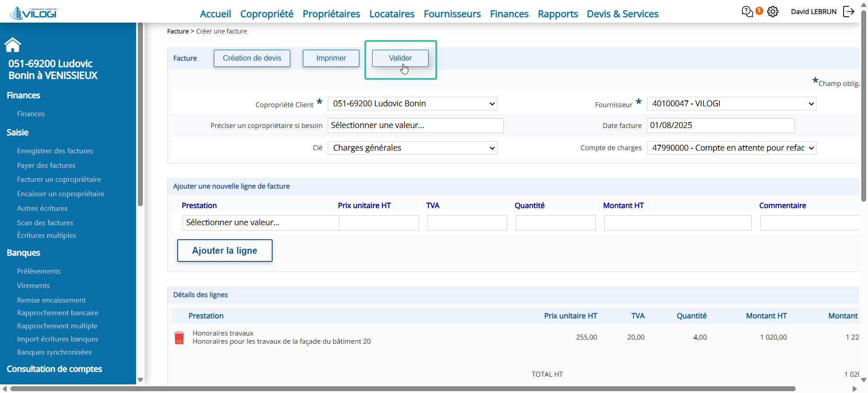Viewport: 868px width, 393px height.
Task: Open the Fournisseurs menu
Action: (x=452, y=14)
